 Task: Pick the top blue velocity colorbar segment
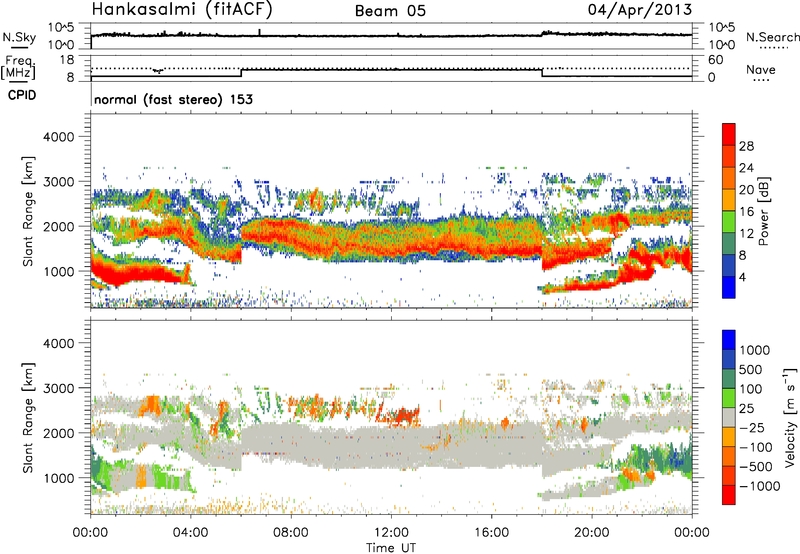pos(729,340)
